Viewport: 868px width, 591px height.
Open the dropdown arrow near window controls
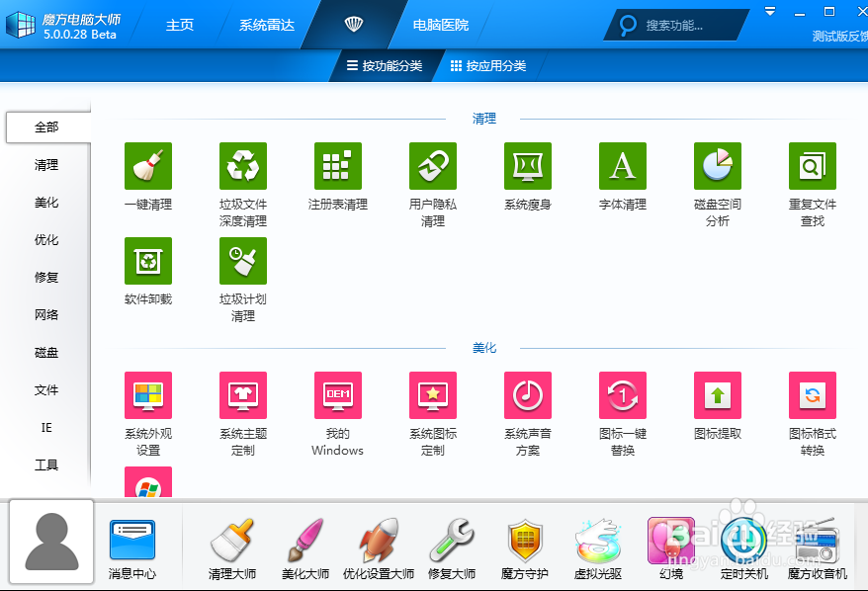tap(770, 12)
